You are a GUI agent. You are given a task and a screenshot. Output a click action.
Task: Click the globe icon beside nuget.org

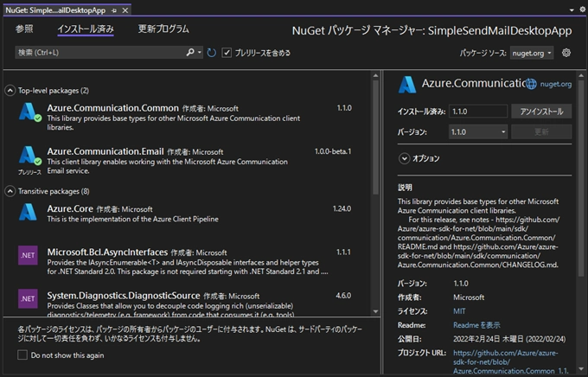point(531,84)
